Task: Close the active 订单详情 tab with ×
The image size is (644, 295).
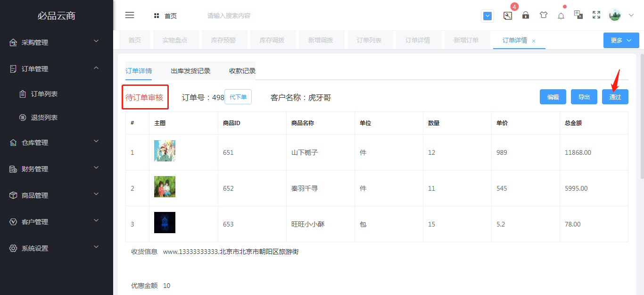Action: pyautogui.click(x=534, y=41)
